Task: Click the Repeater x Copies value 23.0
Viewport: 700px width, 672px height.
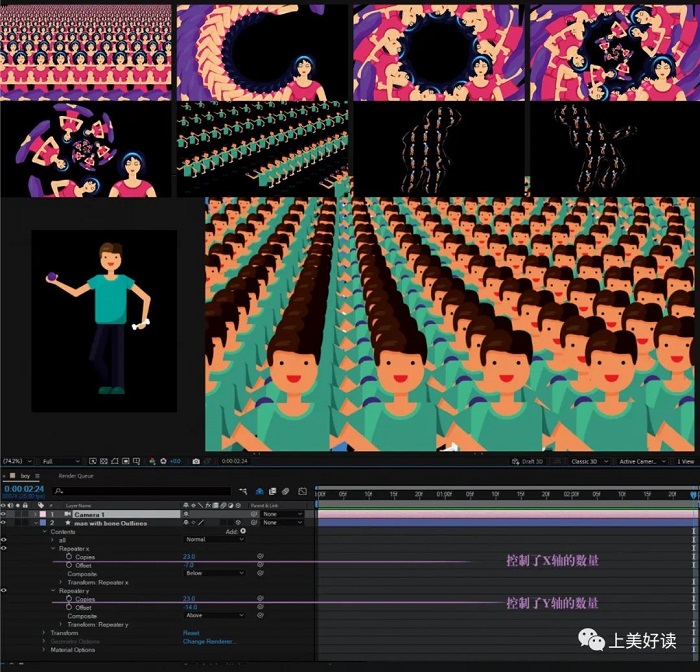Action: 189,556
